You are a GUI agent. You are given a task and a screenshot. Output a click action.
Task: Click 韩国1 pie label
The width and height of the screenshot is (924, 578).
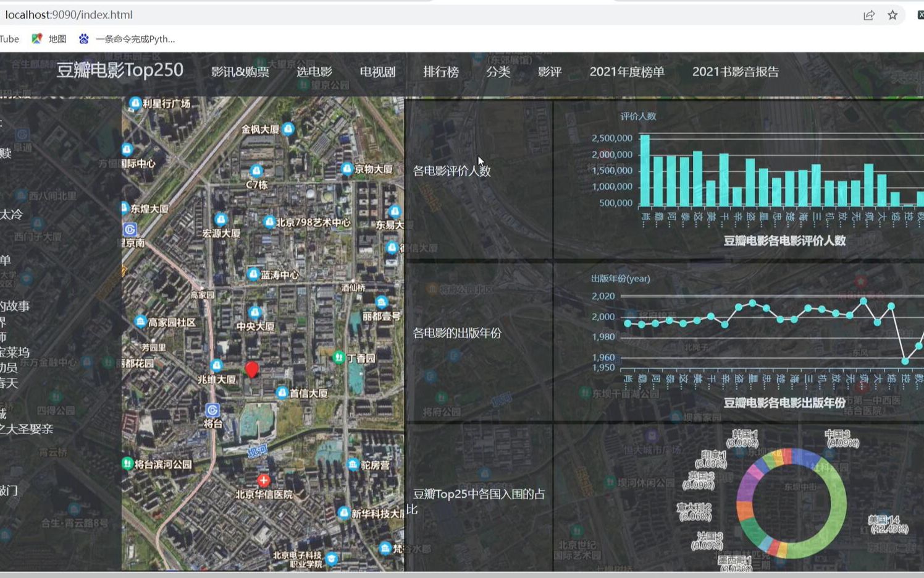pyautogui.click(x=743, y=438)
